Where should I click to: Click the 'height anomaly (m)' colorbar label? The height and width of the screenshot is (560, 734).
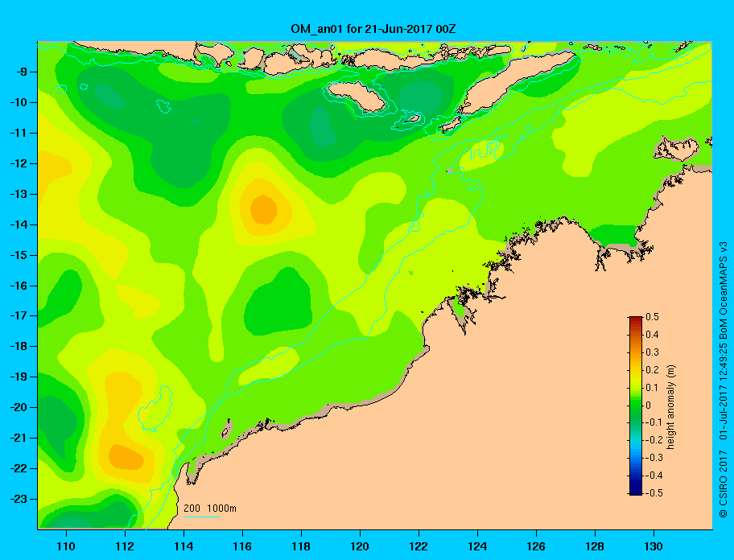671,406
